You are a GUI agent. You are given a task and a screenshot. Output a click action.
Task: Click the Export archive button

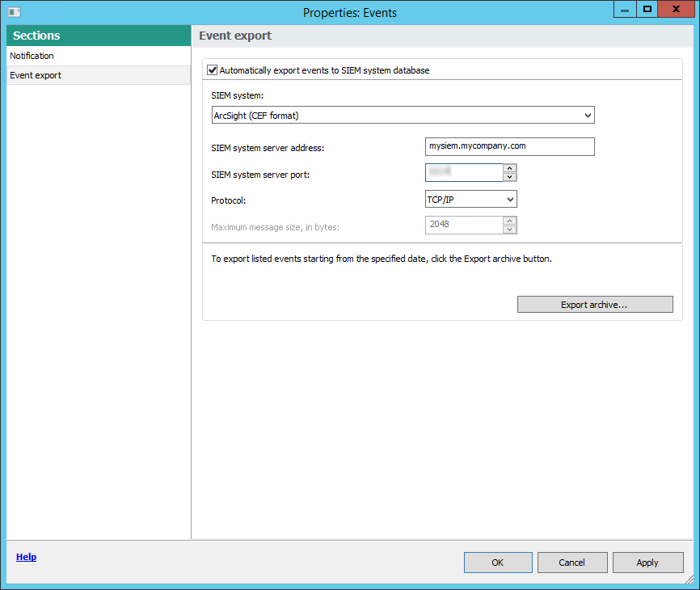pyautogui.click(x=595, y=304)
